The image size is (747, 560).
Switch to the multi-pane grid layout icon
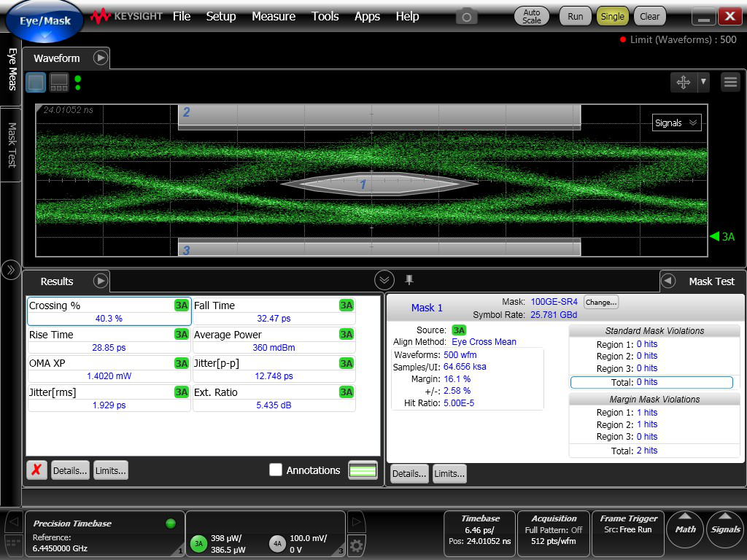59,82
